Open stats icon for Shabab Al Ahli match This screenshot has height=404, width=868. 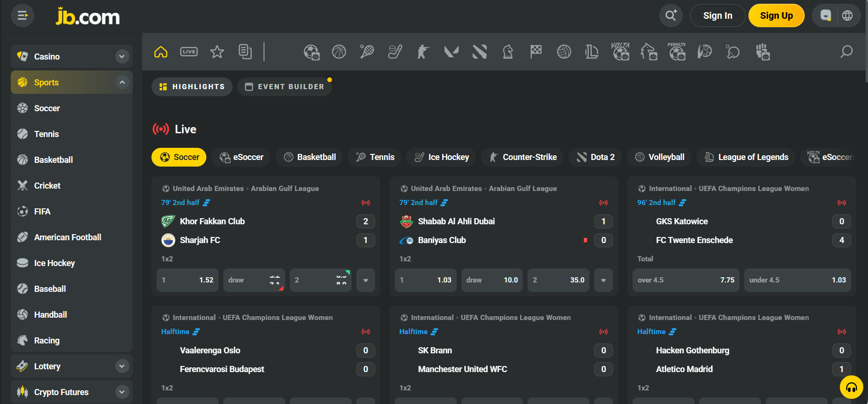(445, 203)
